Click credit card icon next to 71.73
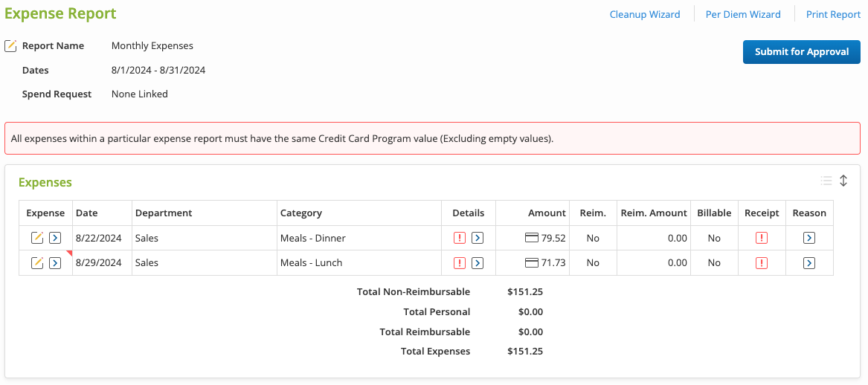 [x=531, y=263]
